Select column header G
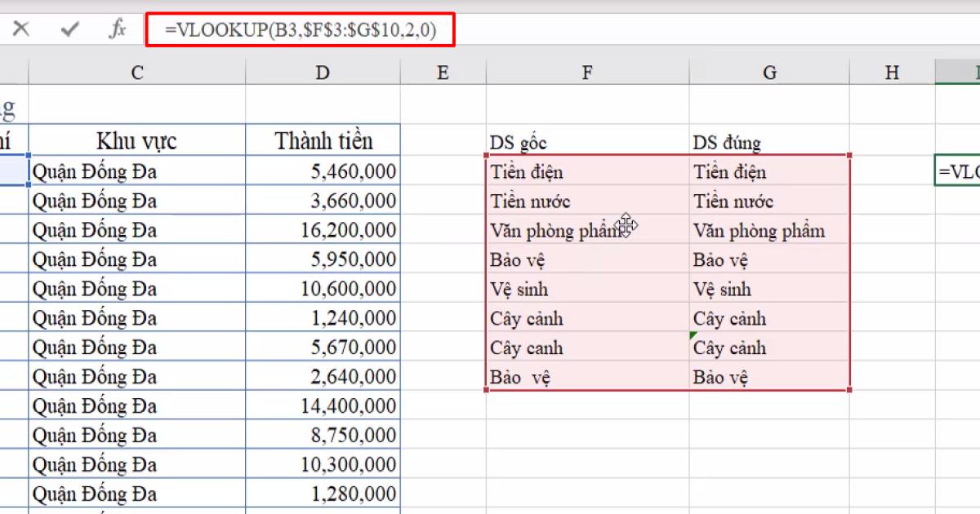Screen dimensions: 980x514 tap(768, 72)
